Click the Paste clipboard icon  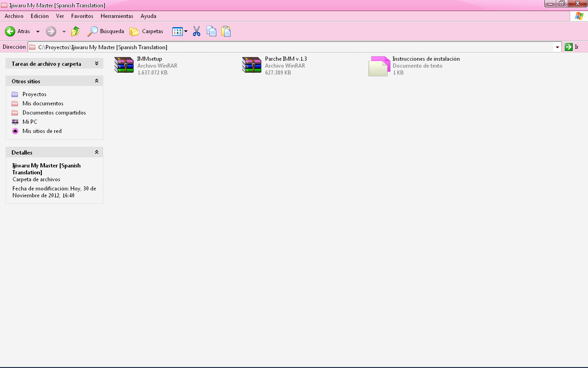(226, 31)
